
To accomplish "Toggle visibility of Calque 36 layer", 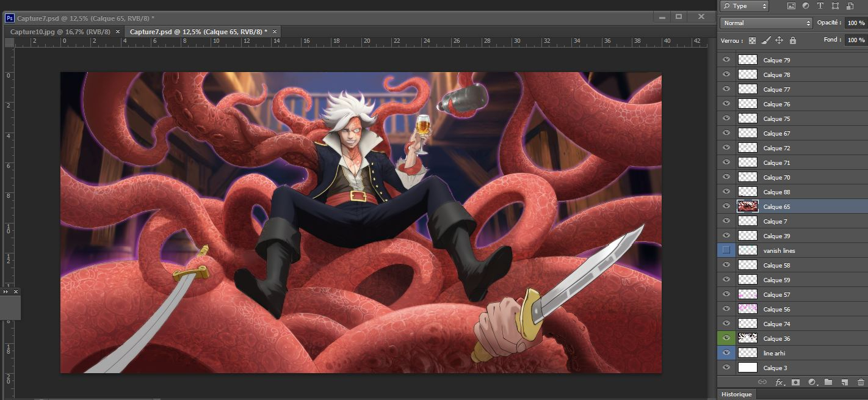I will click(x=726, y=338).
